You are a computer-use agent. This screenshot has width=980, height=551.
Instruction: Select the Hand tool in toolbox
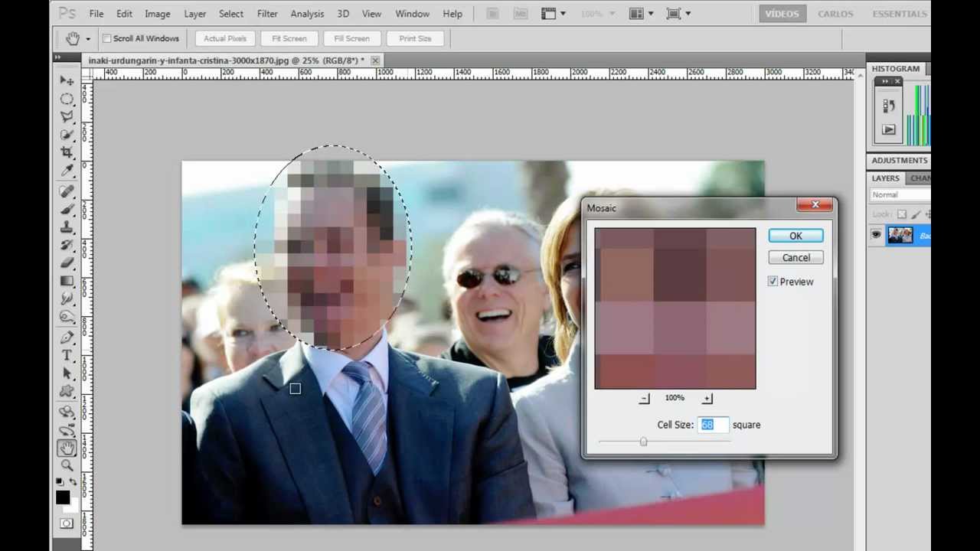point(67,448)
